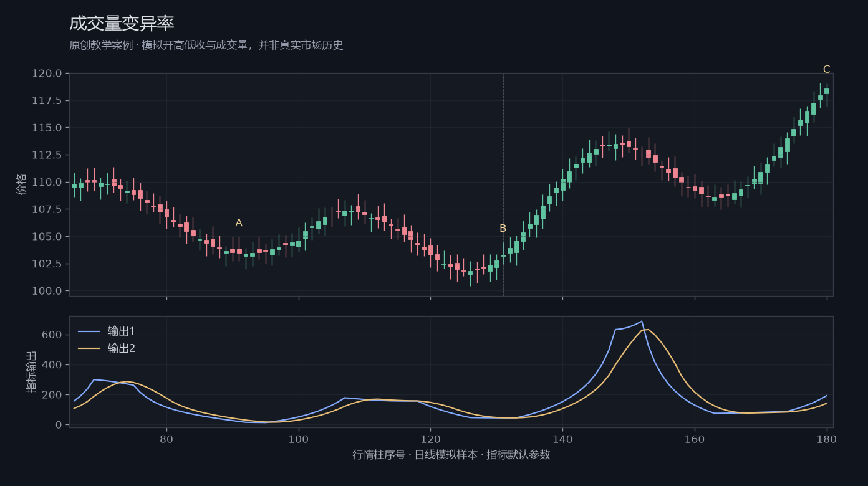This screenshot has width=868, height=486.
Task: Click x-axis tick 140
Action: (x=562, y=438)
